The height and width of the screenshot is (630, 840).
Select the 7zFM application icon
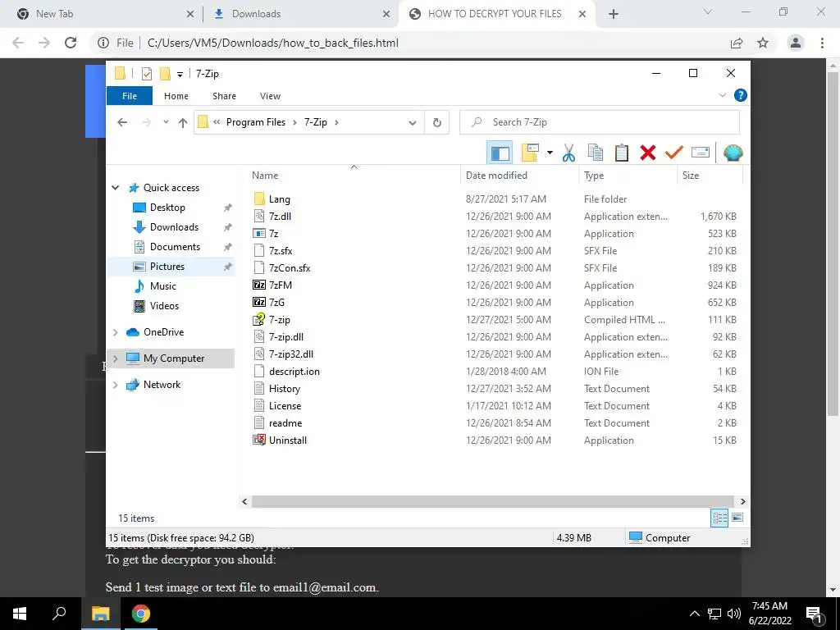pos(259,285)
